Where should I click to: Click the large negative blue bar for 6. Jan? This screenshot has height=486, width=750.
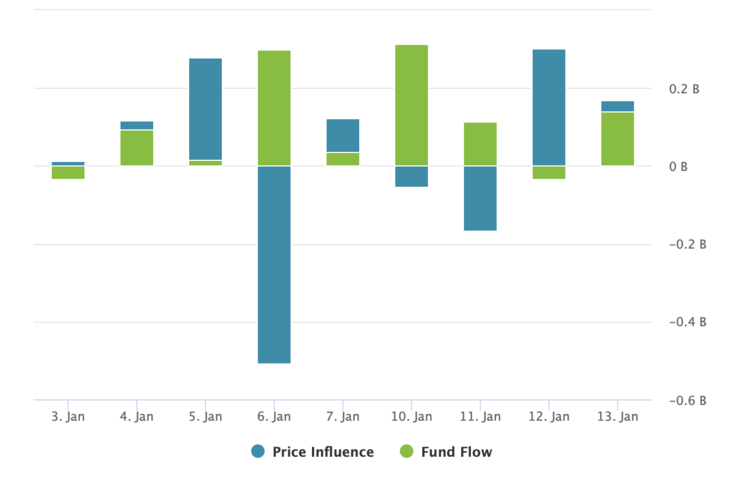pyautogui.click(x=274, y=264)
